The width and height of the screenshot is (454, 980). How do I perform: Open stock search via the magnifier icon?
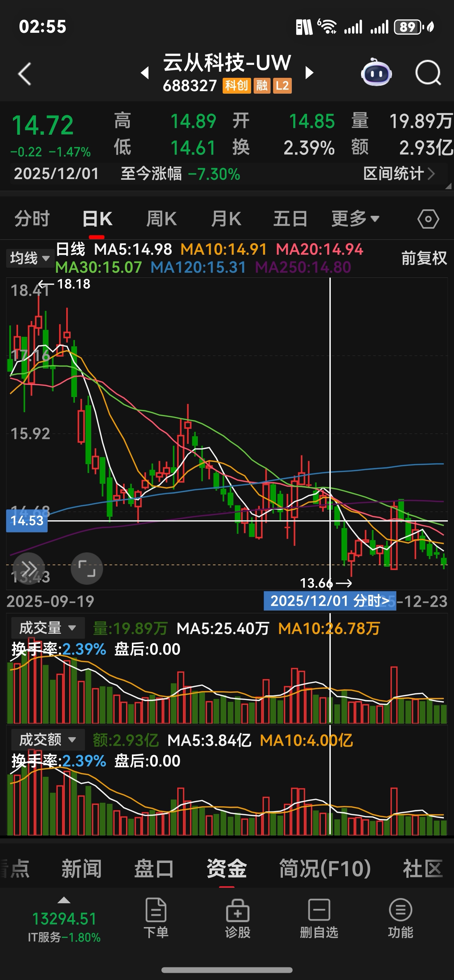point(428,73)
